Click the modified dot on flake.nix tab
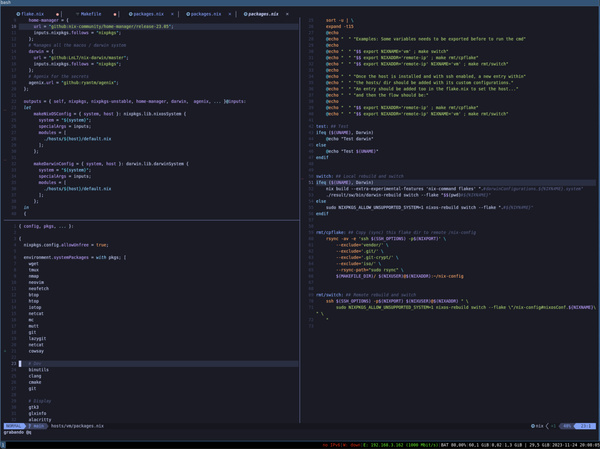The height and width of the screenshot is (449, 600). 55,14
